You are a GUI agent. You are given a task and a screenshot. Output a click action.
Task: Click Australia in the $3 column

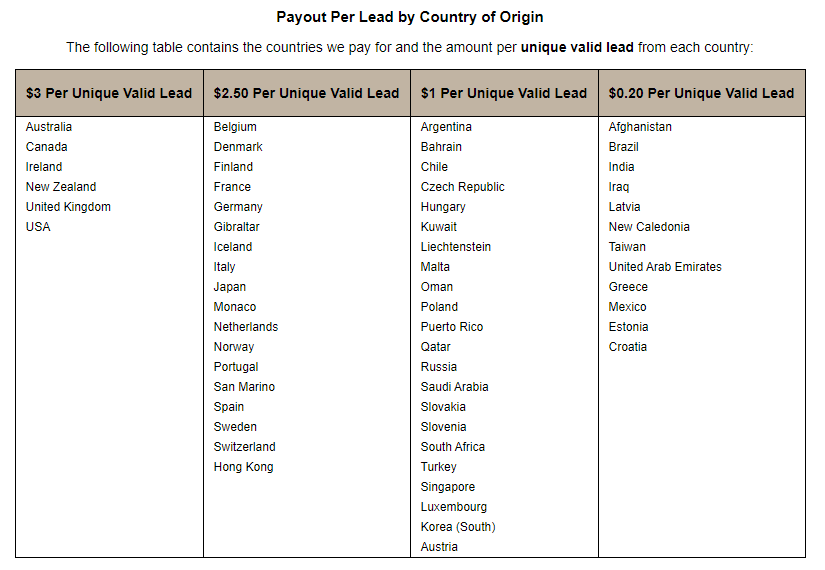(x=49, y=127)
